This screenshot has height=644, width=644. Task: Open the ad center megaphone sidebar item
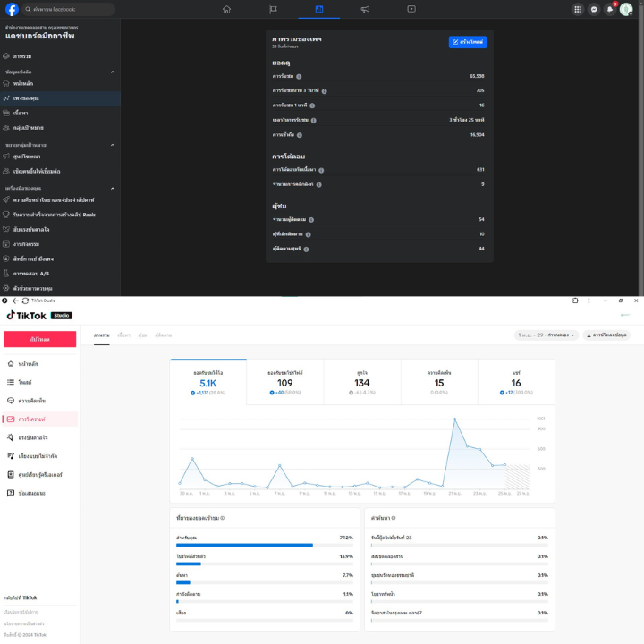point(61,157)
